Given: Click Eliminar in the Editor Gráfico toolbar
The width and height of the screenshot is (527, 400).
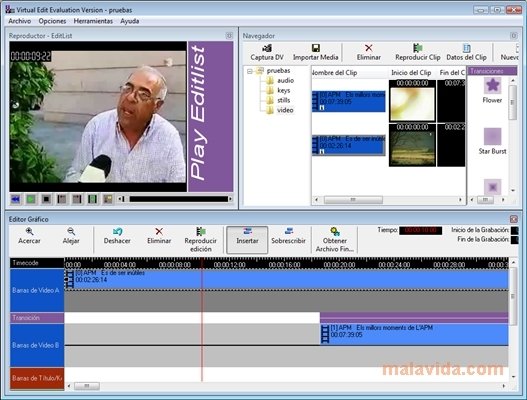Looking at the screenshot, I should pos(159,236).
